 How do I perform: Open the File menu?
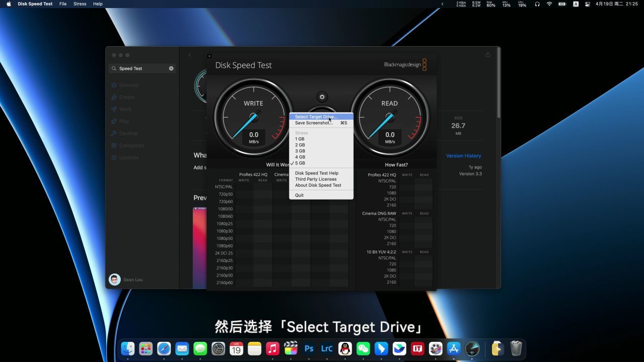63,4
